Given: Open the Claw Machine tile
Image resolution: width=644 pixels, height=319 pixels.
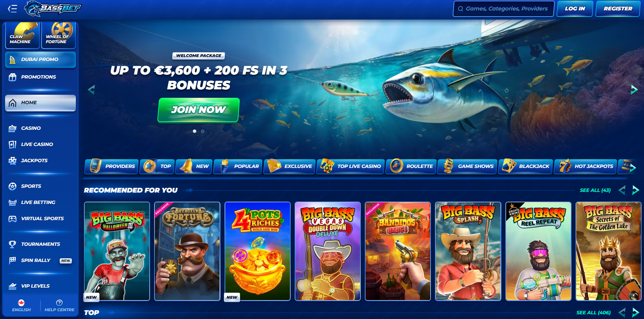Looking at the screenshot, I should [x=22, y=35].
